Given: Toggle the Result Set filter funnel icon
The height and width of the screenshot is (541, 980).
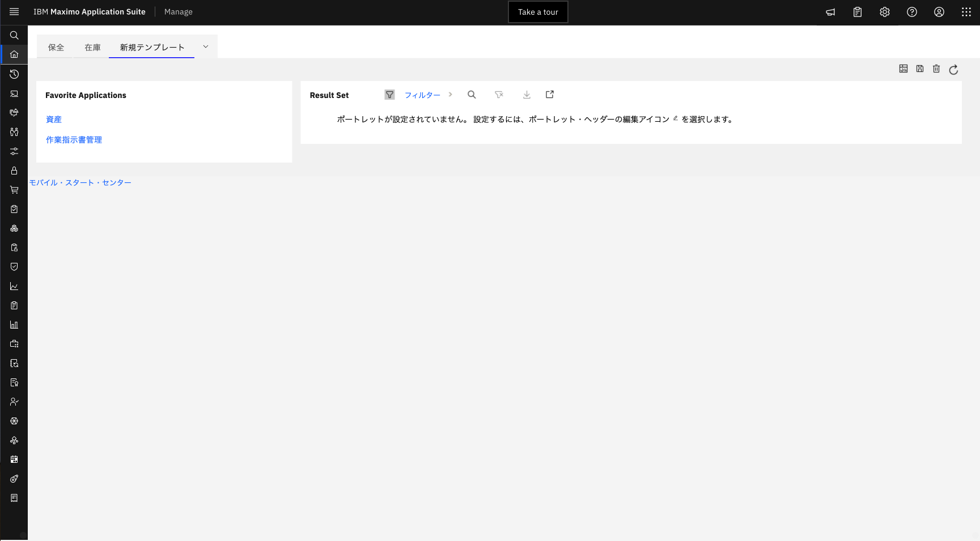Looking at the screenshot, I should click(389, 95).
